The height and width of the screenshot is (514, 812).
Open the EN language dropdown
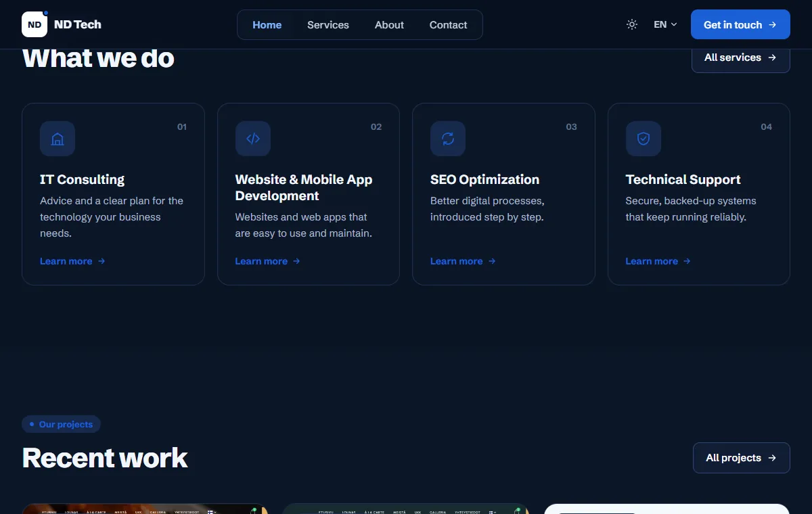(665, 24)
